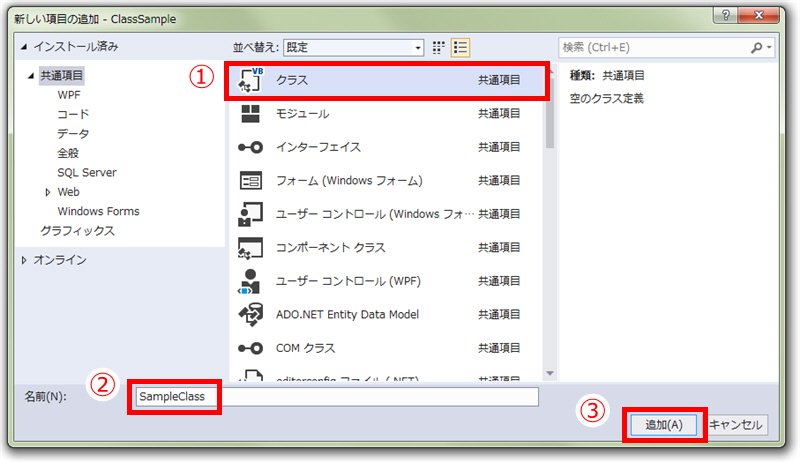The image size is (800, 462).
Task: Click the template list scroll-down arrow
Action: point(549,374)
